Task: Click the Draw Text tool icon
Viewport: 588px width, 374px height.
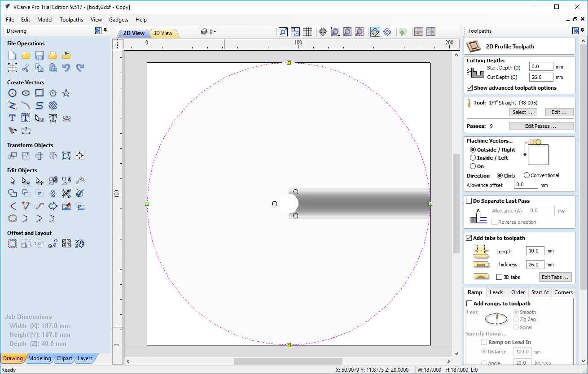Action: tap(13, 118)
